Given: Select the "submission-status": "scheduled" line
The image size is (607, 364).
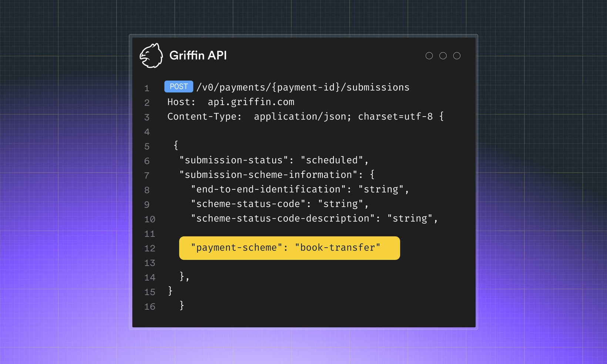Looking at the screenshot, I should (x=274, y=160).
